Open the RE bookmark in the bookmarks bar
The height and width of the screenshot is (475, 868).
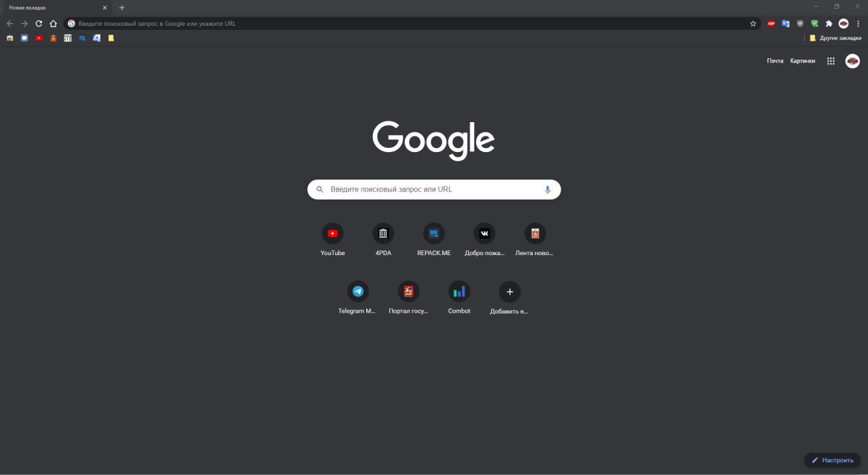(82, 38)
